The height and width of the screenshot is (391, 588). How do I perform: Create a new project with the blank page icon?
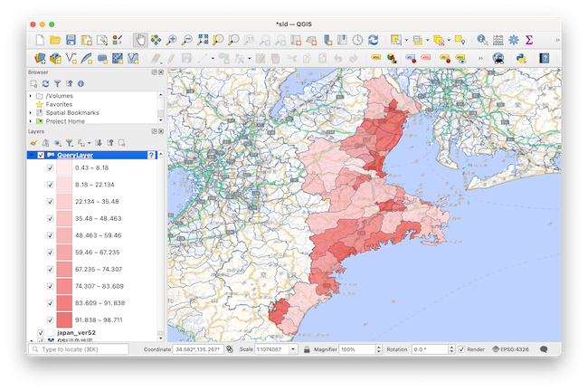point(40,40)
